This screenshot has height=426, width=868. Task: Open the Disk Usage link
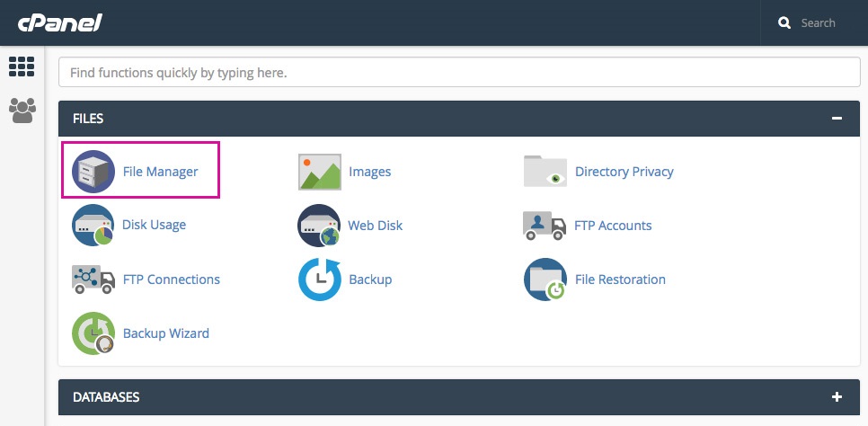(x=154, y=225)
